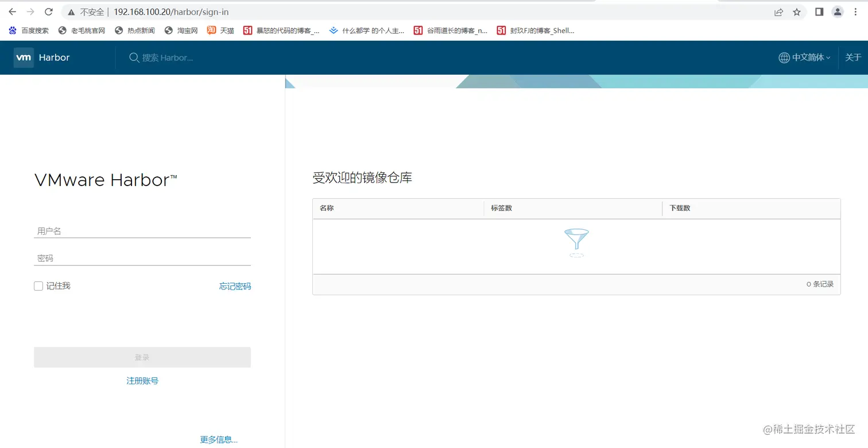The width and height of the screenshot is (868, 448).
Task: Bookmark this page with star icon
Action: pyautogui.click(x=797, y=12)
